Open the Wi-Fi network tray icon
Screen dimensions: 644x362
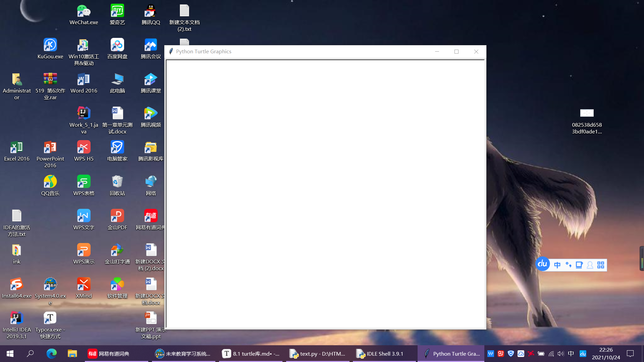click(551, 354)
